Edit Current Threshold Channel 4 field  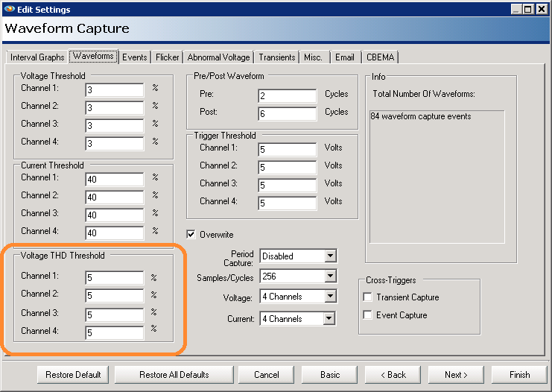click(x=115, y=233)
